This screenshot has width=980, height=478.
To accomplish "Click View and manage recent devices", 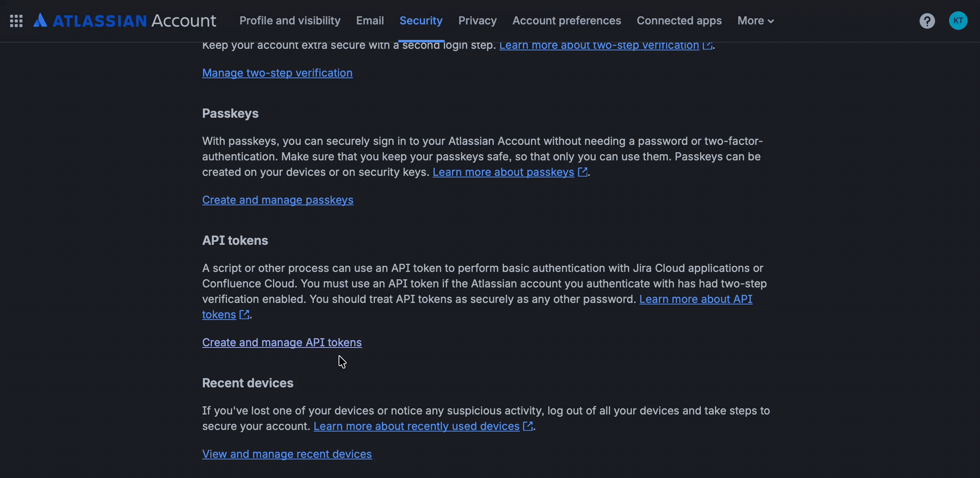I will pos(287,454).
